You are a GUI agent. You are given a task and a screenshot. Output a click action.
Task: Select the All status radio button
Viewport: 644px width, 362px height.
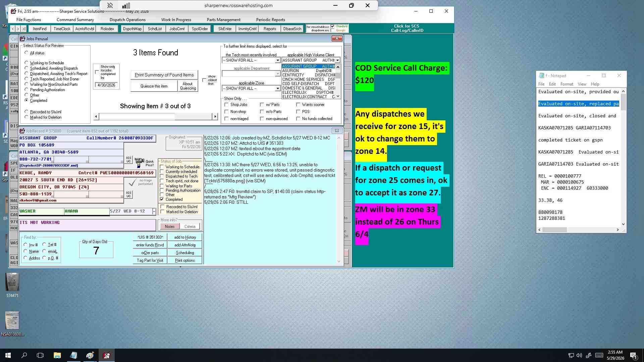tap(26, 53)
